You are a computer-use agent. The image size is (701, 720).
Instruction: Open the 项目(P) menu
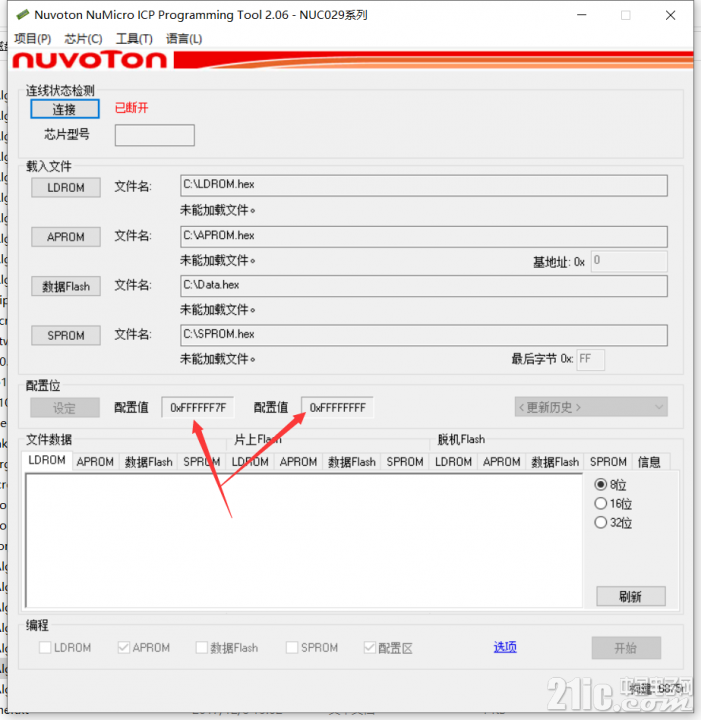[33, 39]
